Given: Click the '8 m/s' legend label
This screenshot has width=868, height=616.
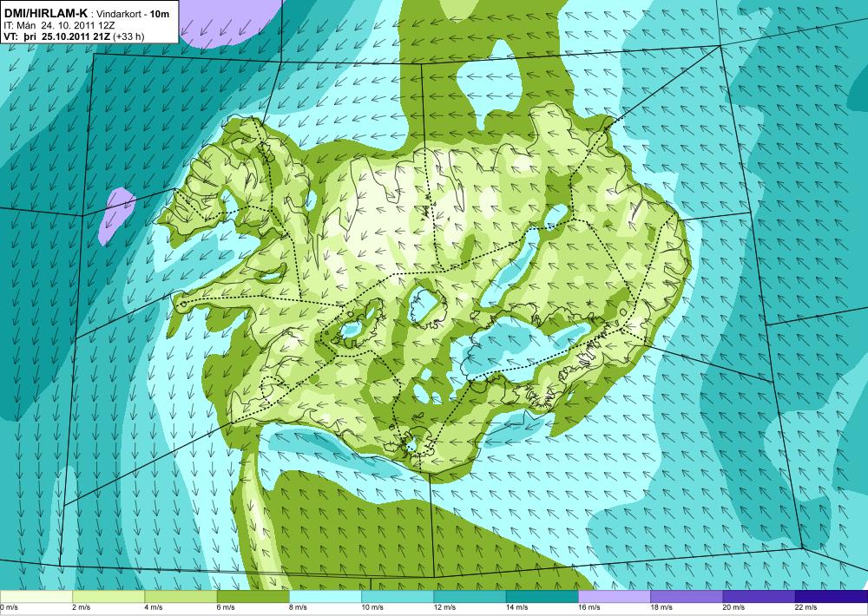Looking at the screenshot, I should (x=299, y=607).
